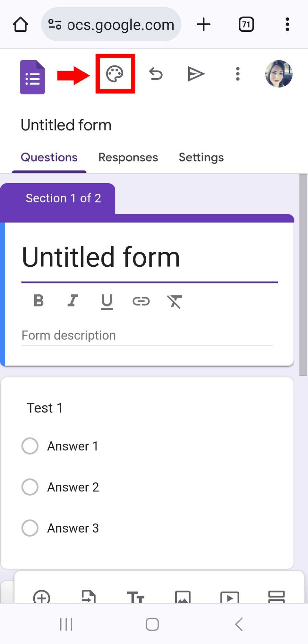Insert an image into the form
Image resolution: width=308 pixels, height=644 pixels.
click(x=183, y=597)
